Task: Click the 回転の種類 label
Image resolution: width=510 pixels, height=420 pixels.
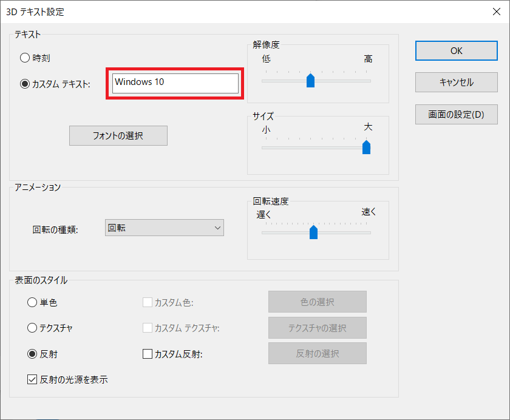Action: click(55, 230)
